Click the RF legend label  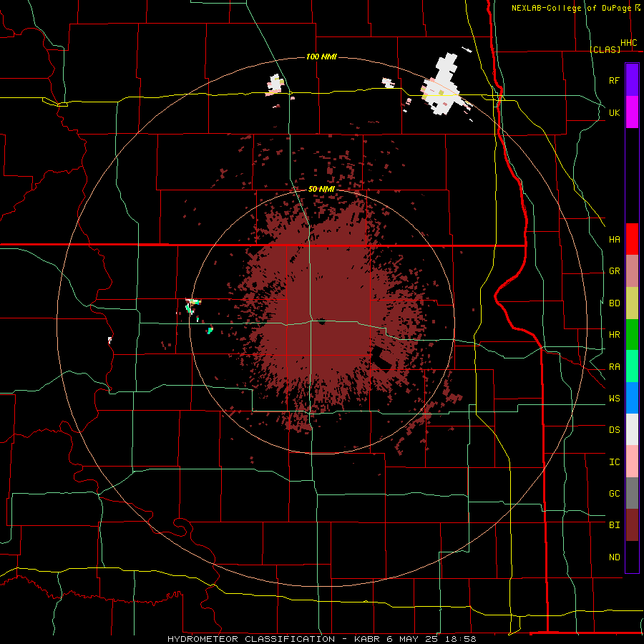pos(614,80)
